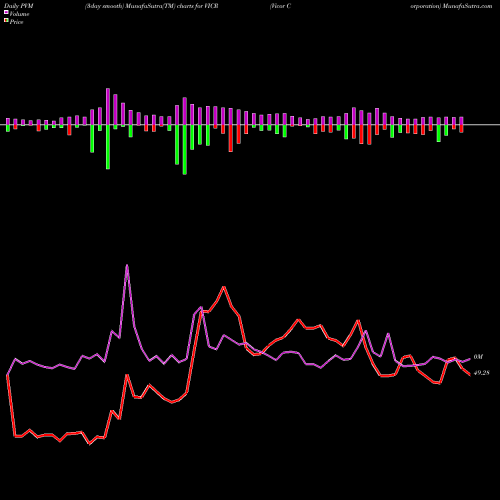Click the MunafaSutra.com watermark text at top right
The width and height of the screenshot is (500, 500).
point(468,6)
